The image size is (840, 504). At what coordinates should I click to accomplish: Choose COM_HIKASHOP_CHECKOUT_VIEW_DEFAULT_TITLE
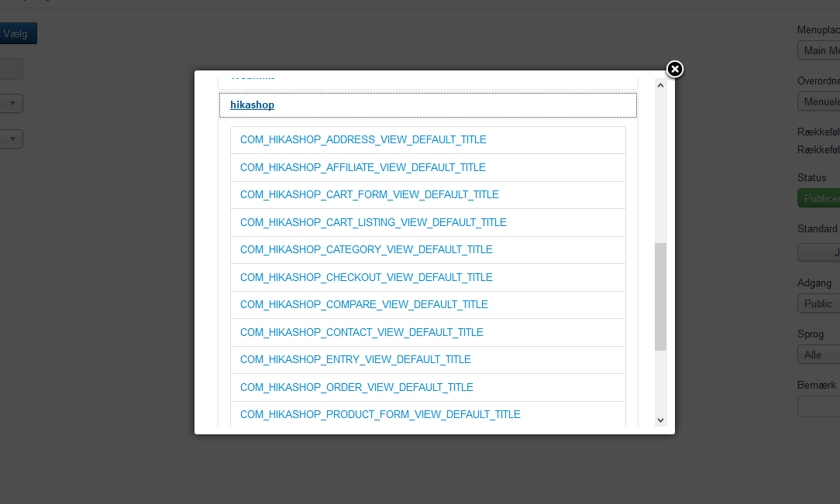pos(367,278)
